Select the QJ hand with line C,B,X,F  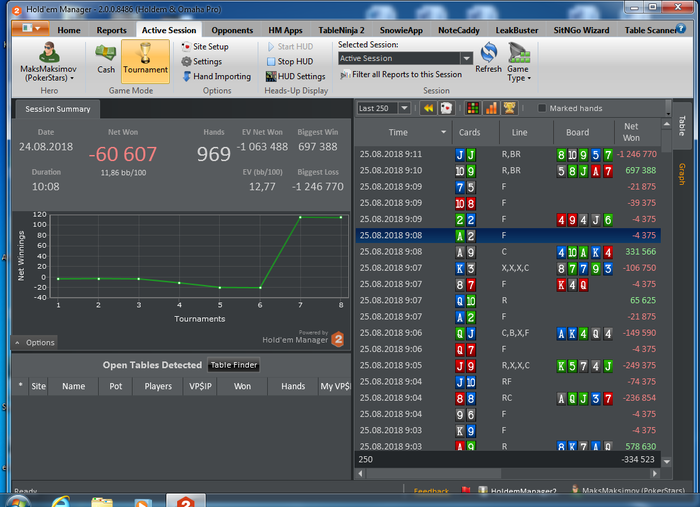508,333
